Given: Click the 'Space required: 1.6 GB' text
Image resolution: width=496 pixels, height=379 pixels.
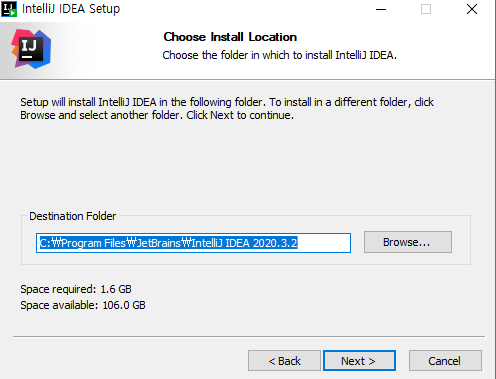Looking at the screenshot, I should (x=76, y=289).
